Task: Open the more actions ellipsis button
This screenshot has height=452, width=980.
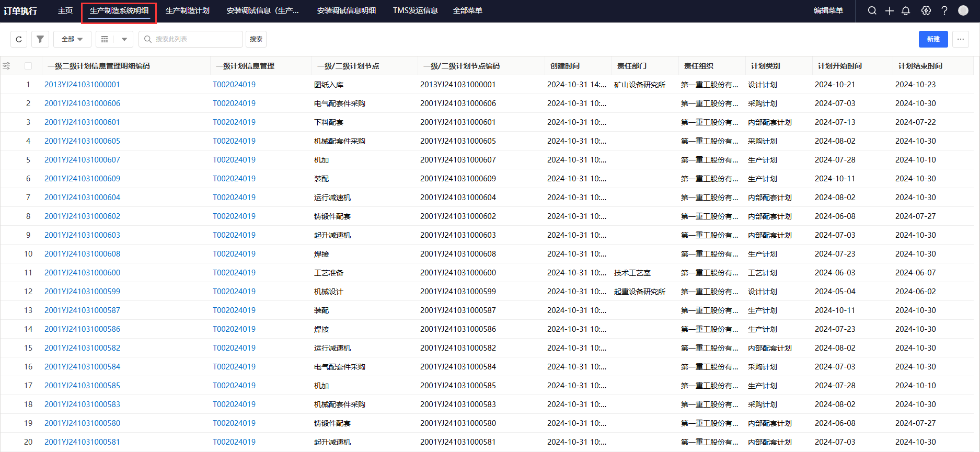Action: coord(960,39)
